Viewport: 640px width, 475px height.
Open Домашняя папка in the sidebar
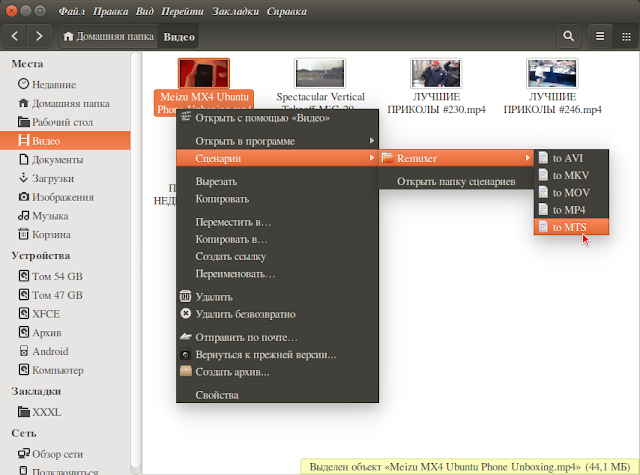[x=65, y=103]
